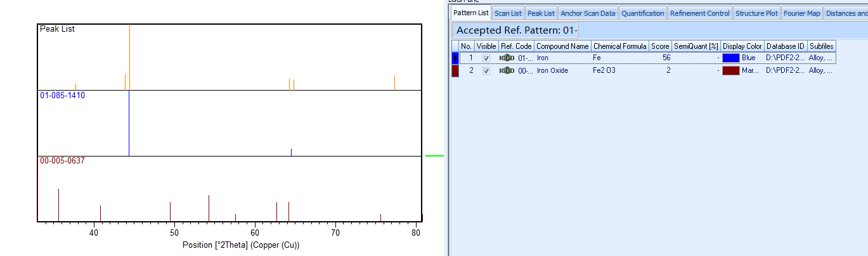This screenshot has width=868, height=256.
Task: Click the Subfiles column header
Action: pyautogui.click(x=821, y=46)
